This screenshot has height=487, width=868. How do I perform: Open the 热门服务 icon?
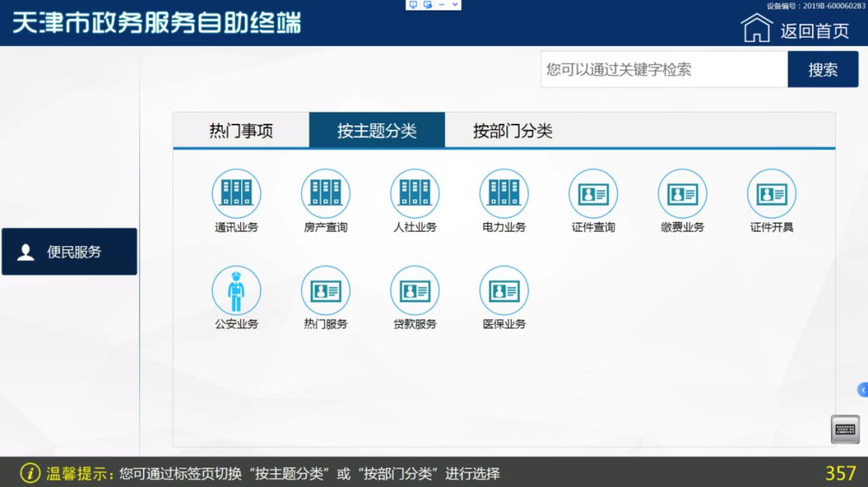325,291
